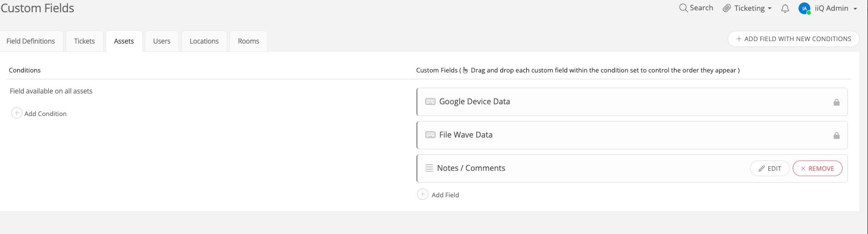Viewport: 868px width, 234px height.
Task: Click the iiQ Admin avatar icon
Action: (x=804, y=8)
